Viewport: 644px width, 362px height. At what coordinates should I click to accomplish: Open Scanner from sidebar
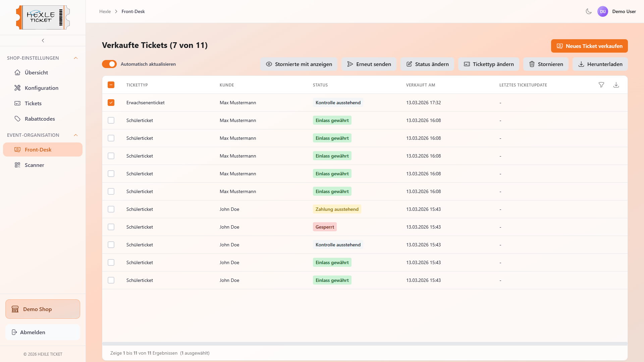tap(34, 165)
